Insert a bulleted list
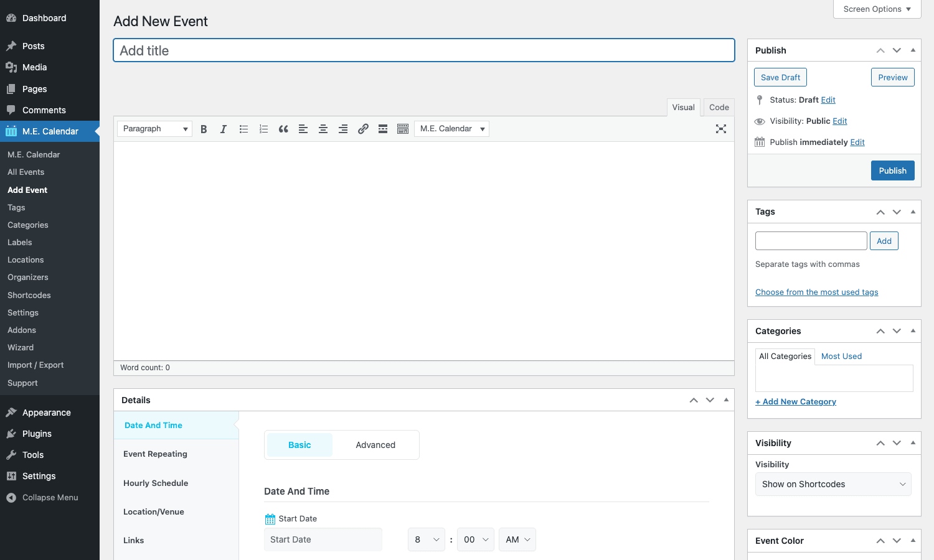Screen dimensions: 934x560 [x=243, y=129]
